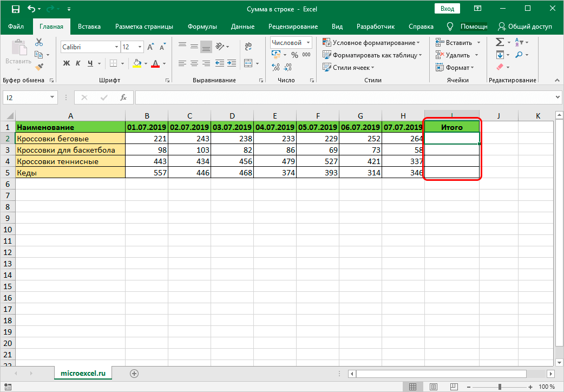Add a new sheet with plus icon
564x392 pixels.
(134, 373)
